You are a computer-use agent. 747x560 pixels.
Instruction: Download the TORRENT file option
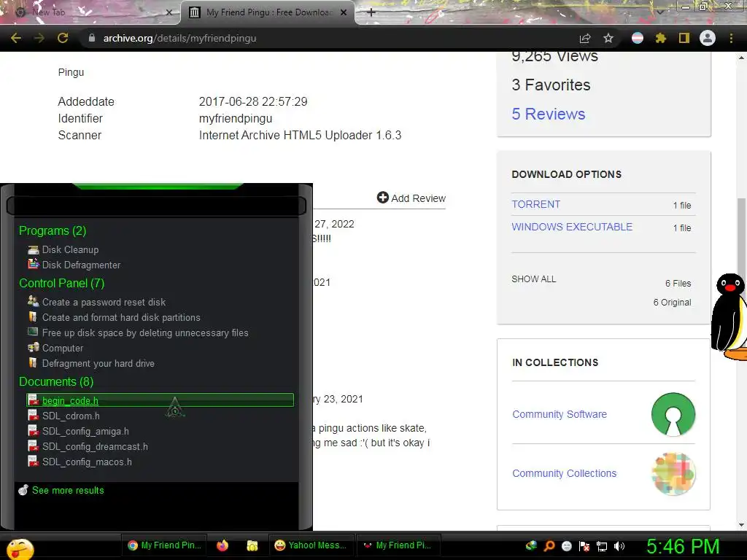coord(536,204)
